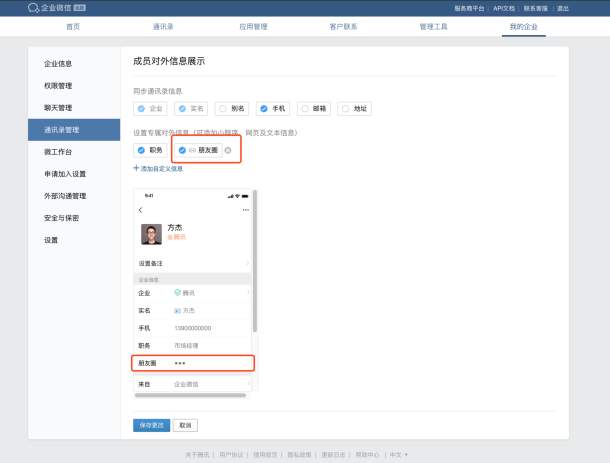Screen dimensions: 610x463
Task: Go to the 首页 tab
Action: (73, 26)
